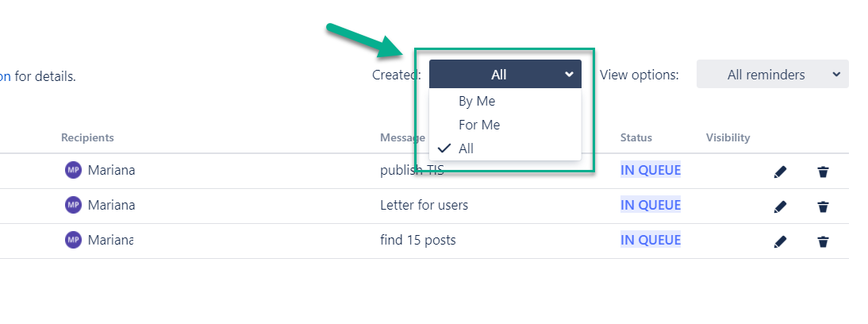Click IN QUEUE status of 'Letter for users'
The width and height of the screenshot is (868, 324).
click(x=650, y=205)
